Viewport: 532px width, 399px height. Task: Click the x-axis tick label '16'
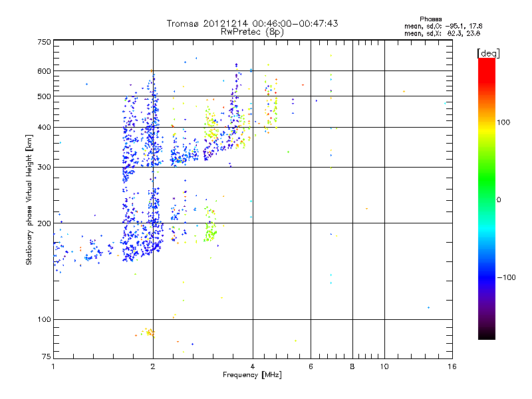click(452, 366)
